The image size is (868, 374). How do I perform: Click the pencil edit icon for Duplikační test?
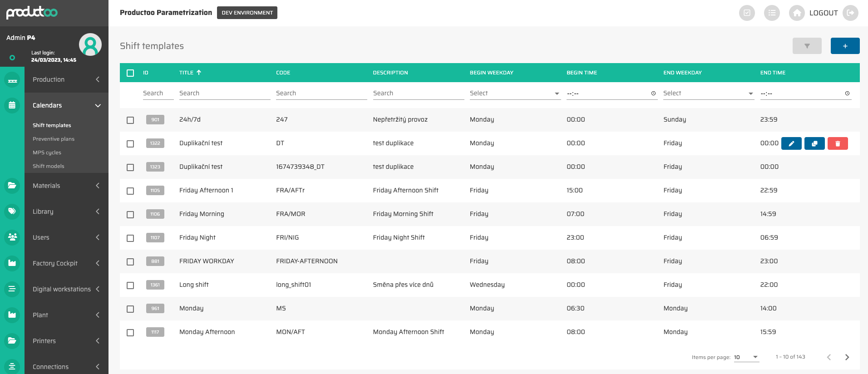tap(791, 143)
